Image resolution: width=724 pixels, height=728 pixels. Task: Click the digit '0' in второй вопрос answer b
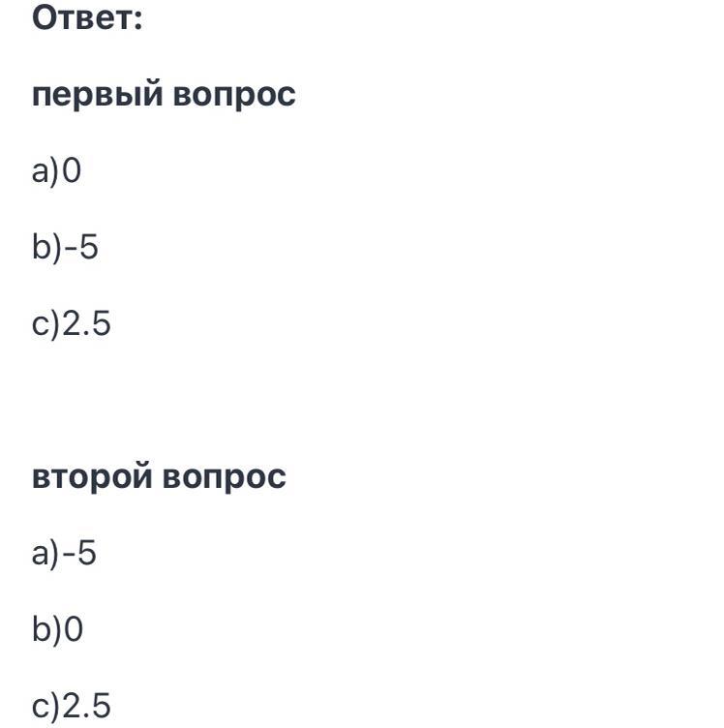pyautogui.click(x=74, y=629)
